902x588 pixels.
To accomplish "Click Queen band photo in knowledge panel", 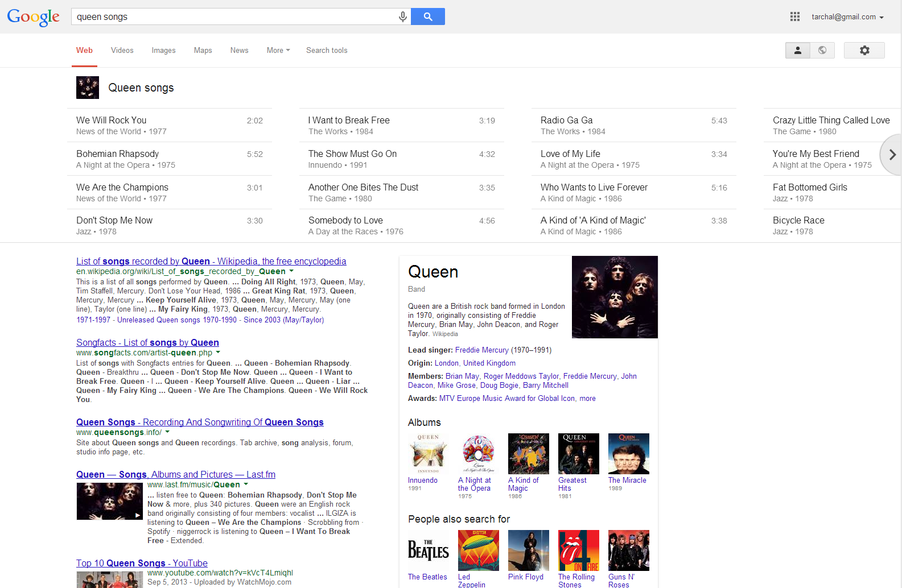I will click(615, 297).
